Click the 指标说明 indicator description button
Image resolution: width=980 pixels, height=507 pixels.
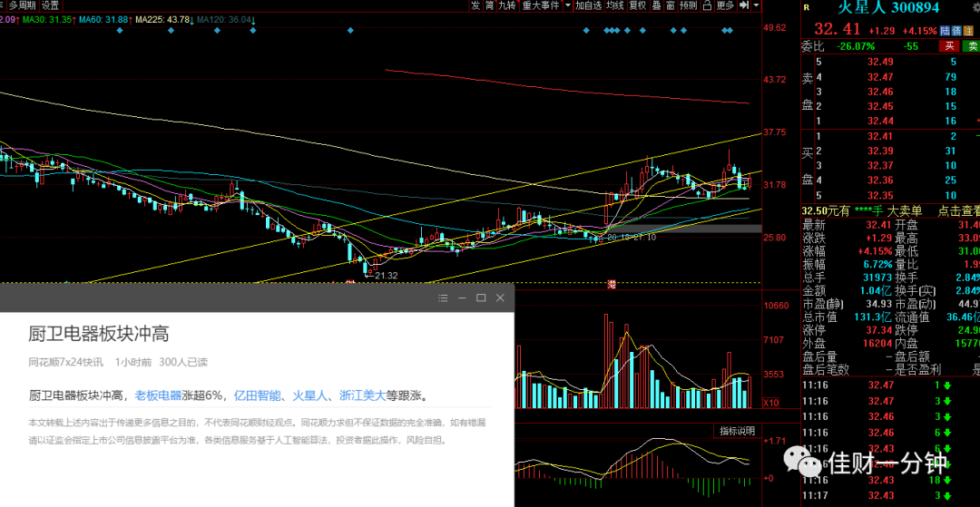tap(737, 431)
